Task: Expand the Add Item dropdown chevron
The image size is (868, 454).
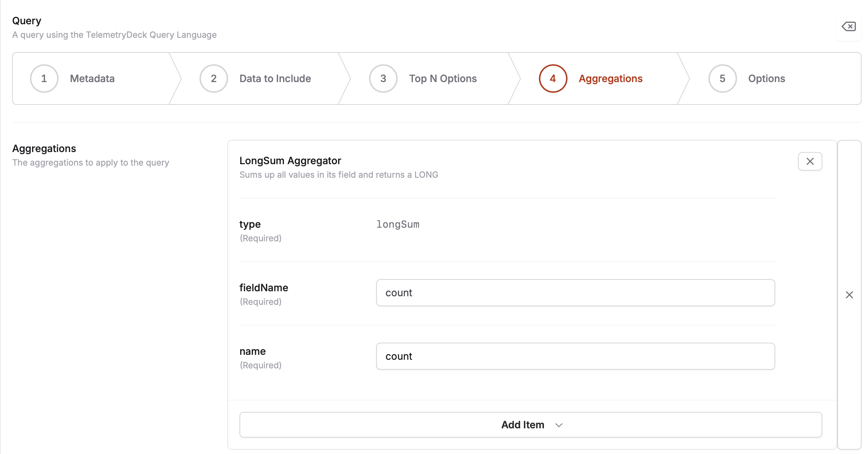Action: coord(559,425)
